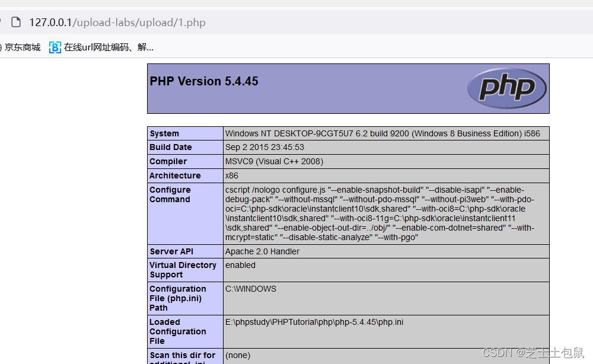
Task: Click the cscript /nologo configure.js command text
Action: pos(380,213)
